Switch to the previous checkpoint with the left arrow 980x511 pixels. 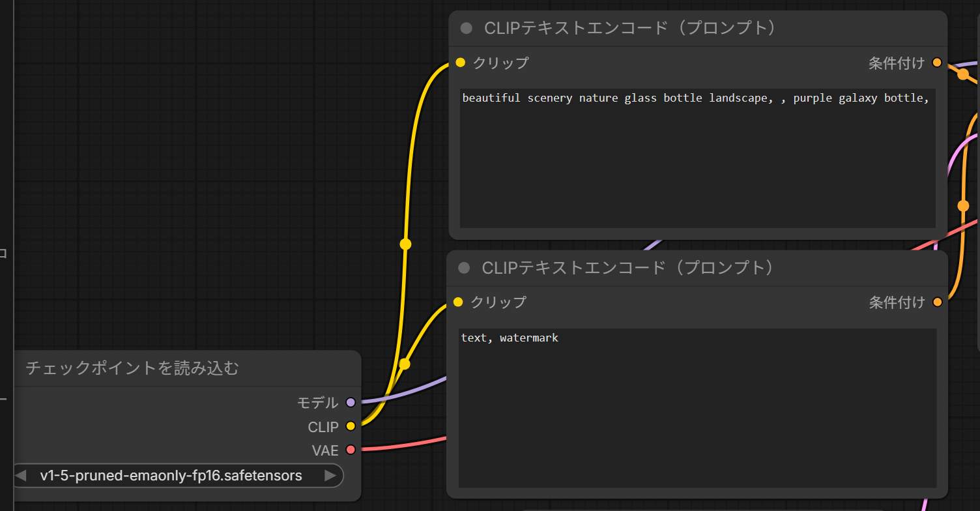(21, 476)
